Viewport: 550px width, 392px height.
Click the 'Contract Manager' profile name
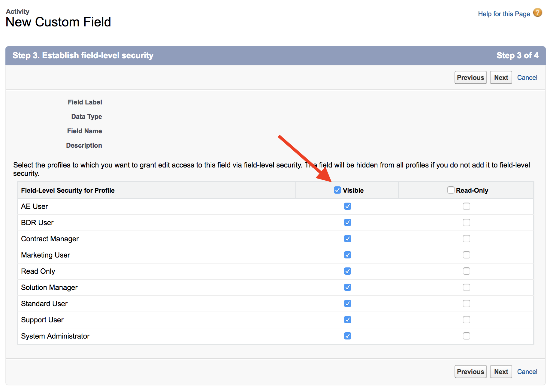(x=50, y=239)
